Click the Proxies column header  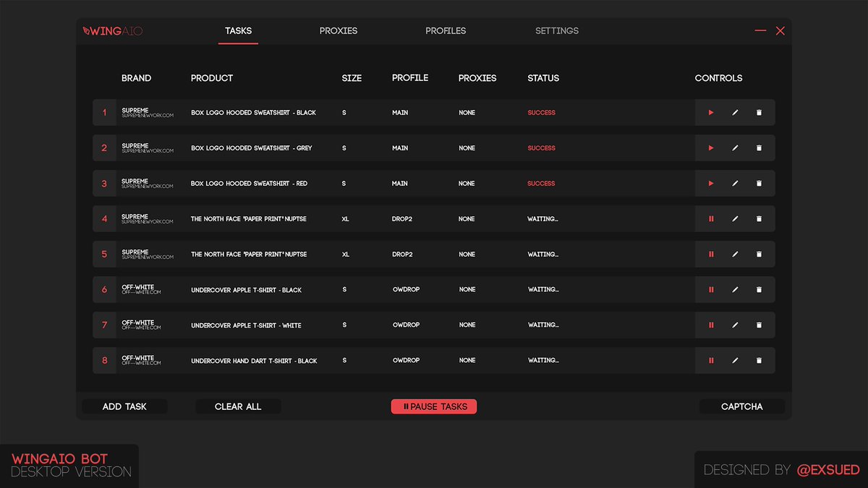click(477, 78)
